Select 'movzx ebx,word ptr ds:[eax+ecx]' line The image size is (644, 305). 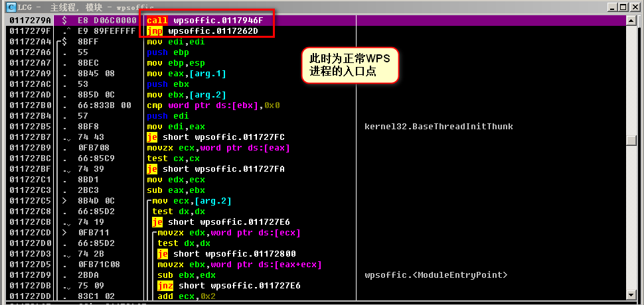pyautogui.click(x=240, y=265)
